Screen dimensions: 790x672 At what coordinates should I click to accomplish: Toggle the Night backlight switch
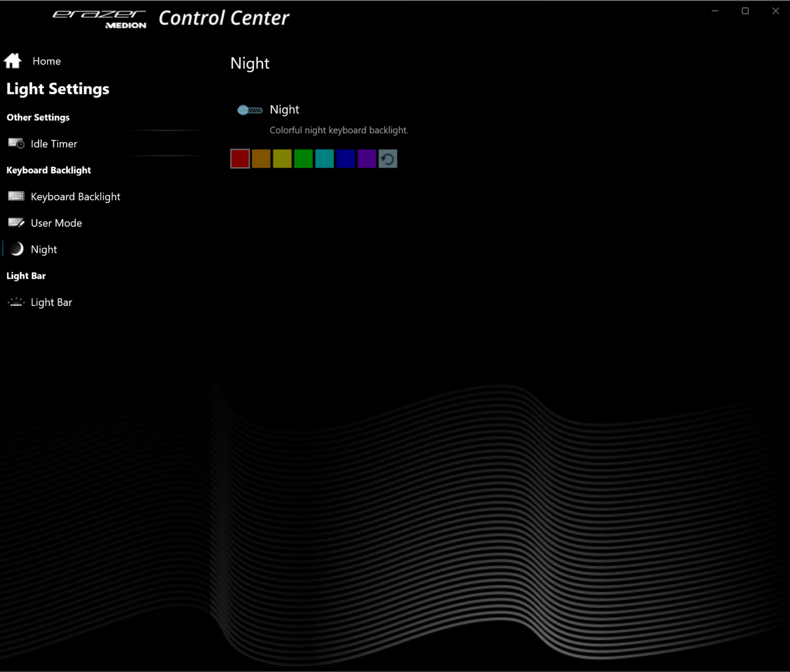pyautogui.click(x=250, y=110)
